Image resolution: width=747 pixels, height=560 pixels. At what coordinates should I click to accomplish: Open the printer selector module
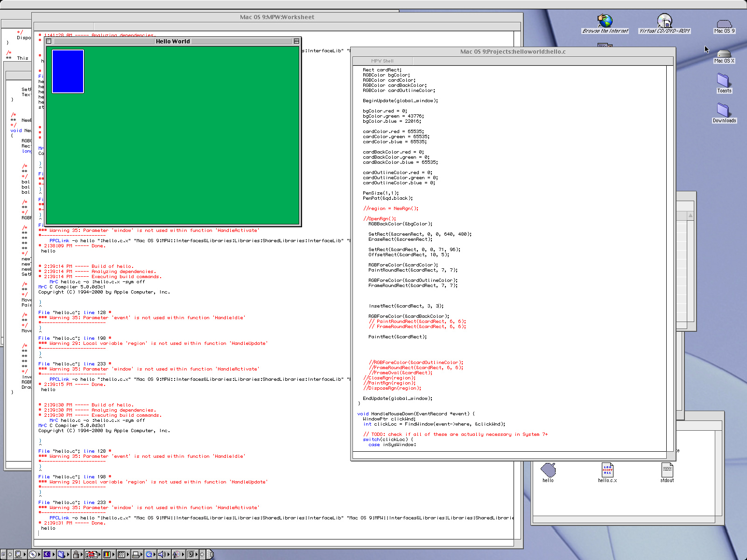[x=137, y=554]
